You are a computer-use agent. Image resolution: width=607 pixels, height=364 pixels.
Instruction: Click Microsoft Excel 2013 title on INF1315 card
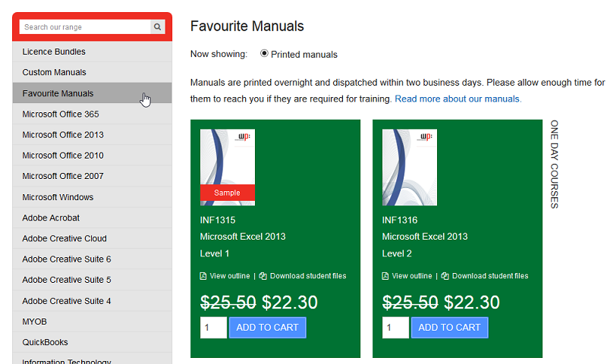tap(243, 237)
